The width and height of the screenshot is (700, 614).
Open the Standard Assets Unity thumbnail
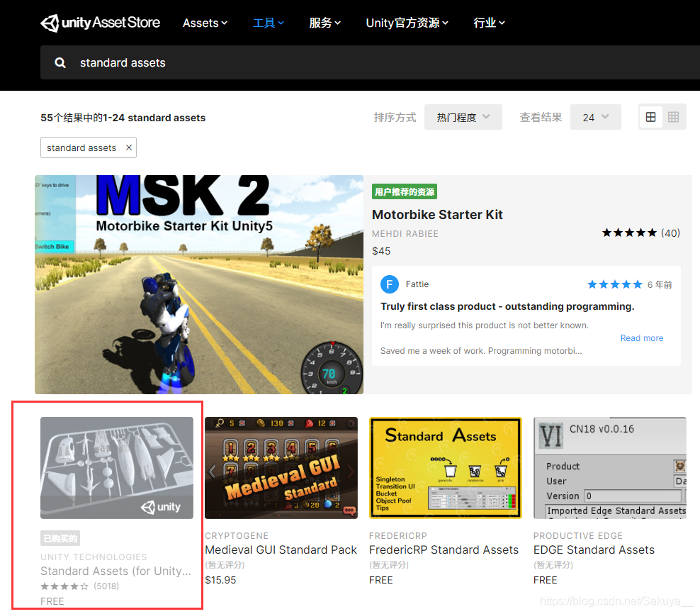click(x=117, y=468)
